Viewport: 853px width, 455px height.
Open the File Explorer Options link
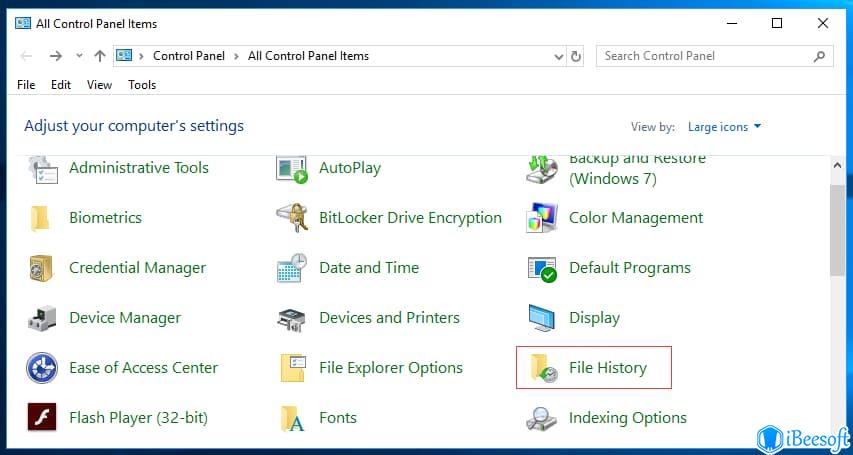pyautogui.click(x=391, y=368)
